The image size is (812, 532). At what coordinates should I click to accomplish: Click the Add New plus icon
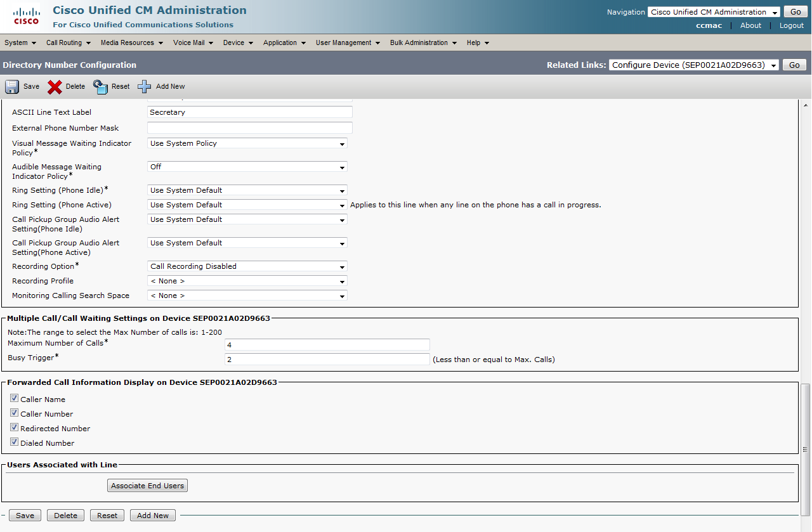(145, 87)
